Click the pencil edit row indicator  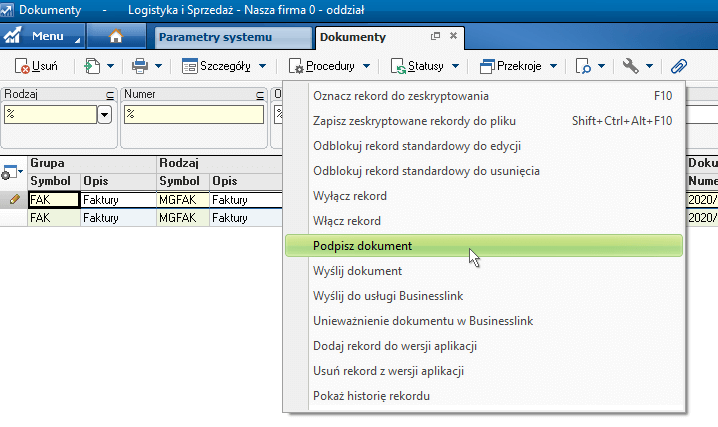coord(14,200)
